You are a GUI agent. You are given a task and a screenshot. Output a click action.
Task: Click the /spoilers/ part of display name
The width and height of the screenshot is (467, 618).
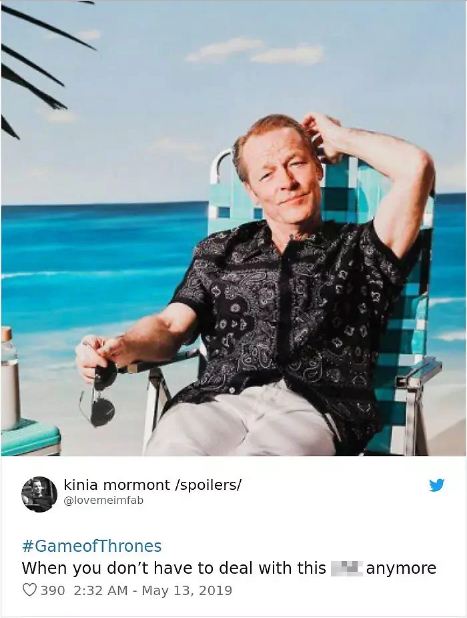click(208, 485)
